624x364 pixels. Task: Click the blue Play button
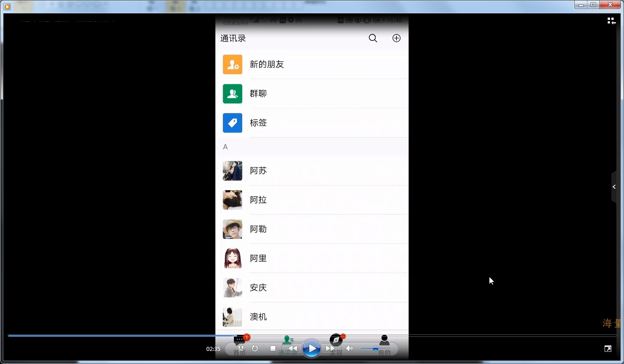(312, 349)
